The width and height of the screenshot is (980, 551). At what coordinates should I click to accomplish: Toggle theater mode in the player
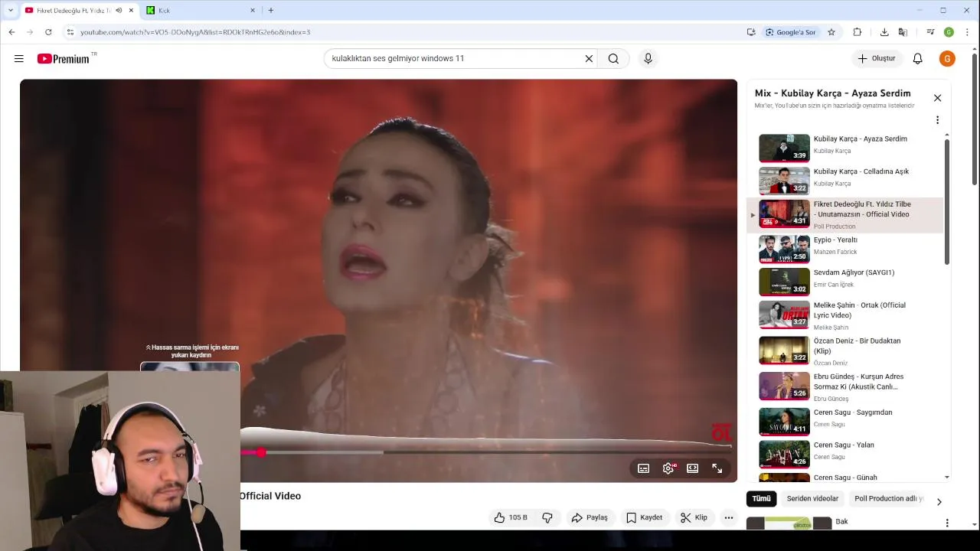693,468
